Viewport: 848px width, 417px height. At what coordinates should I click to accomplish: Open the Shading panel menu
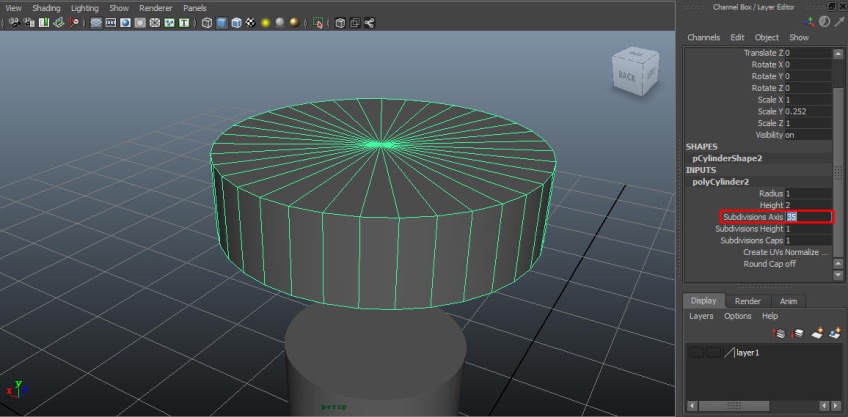point(46,8)
